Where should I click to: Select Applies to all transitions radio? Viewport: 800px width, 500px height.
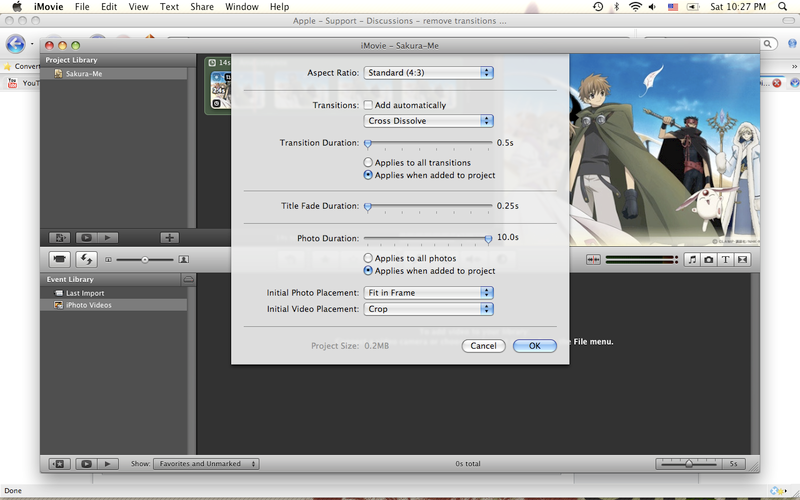click(368, 163)
